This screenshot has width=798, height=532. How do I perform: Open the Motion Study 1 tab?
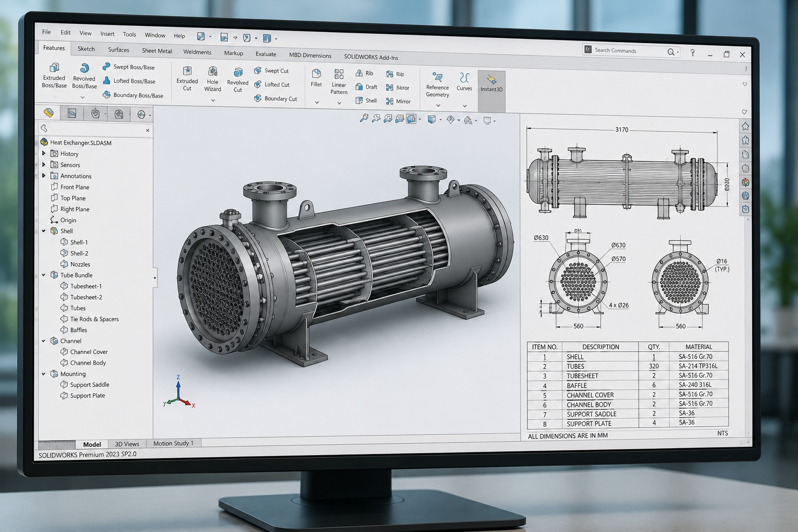[173, 443]
